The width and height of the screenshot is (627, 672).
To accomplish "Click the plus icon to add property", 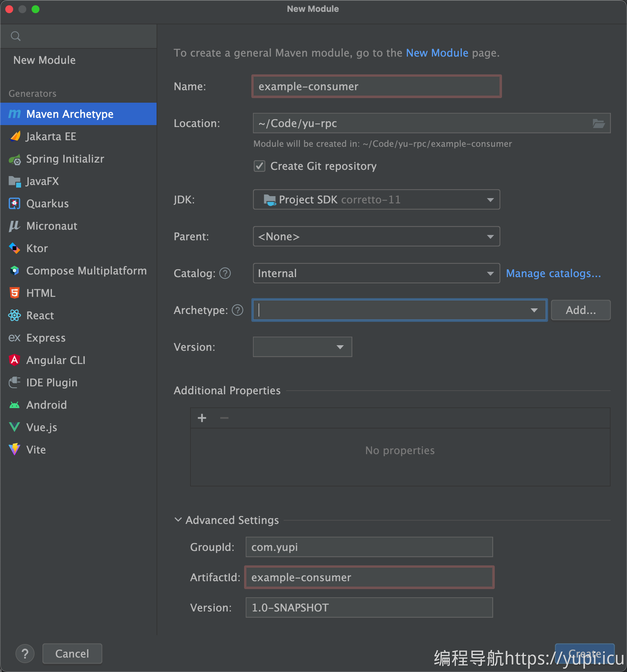I will 202,418.
